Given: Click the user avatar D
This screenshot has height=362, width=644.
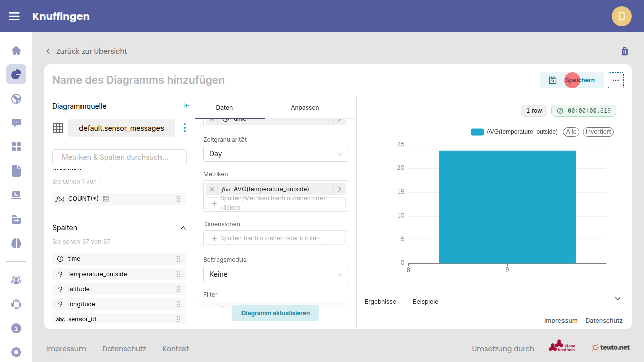Looking at the screenshot, I should point(621,16).
